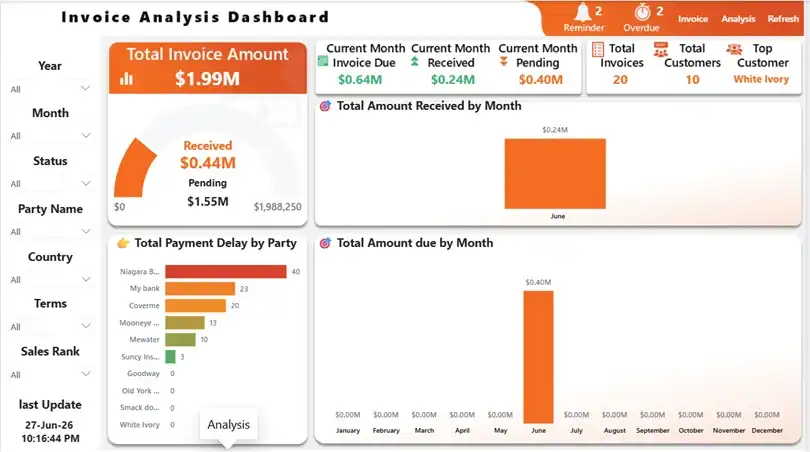Select the June bar in Amount due chart
The height and width of the screenshot is (452, 810).
coord(538,357)
